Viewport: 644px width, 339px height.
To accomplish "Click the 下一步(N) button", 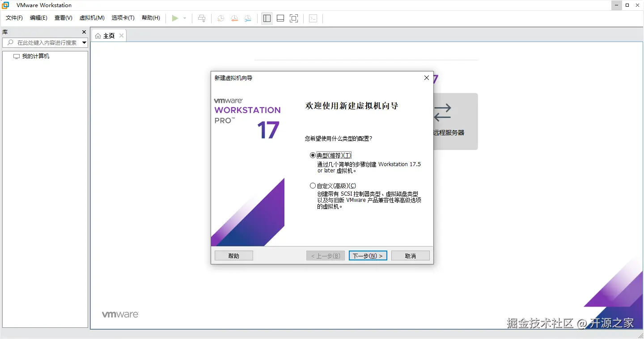I will [x=368, y=255].
